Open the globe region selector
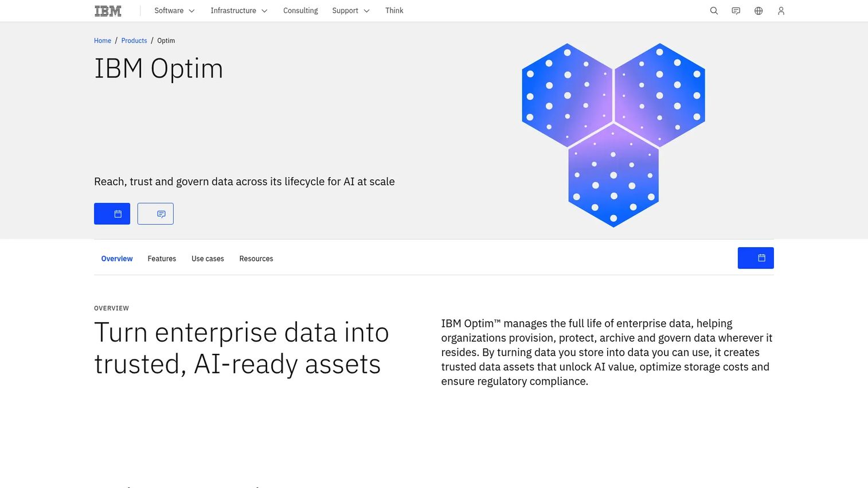The height and width of the screenshot is (488, 868). coord(758,11)
